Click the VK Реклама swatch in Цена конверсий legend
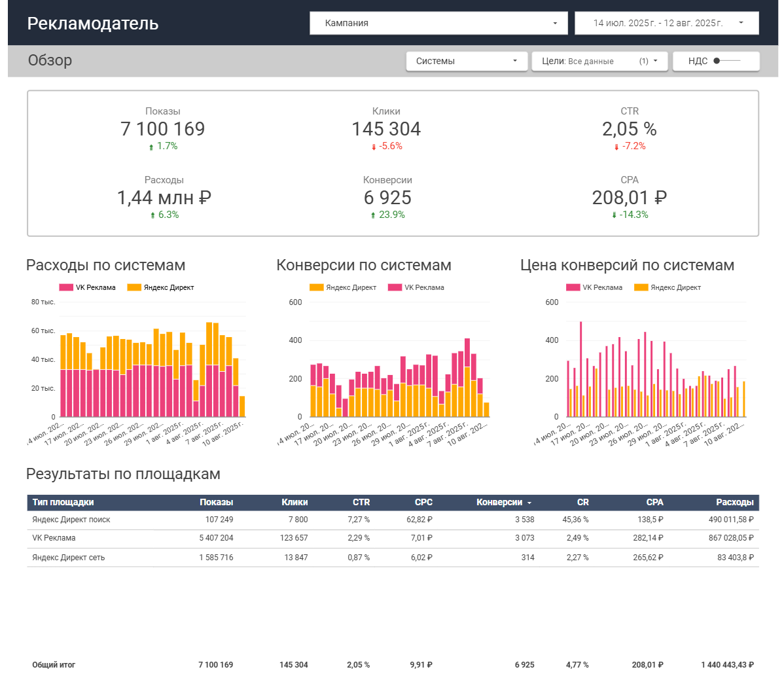Screen dimensions: 784x680 point(573,287)
